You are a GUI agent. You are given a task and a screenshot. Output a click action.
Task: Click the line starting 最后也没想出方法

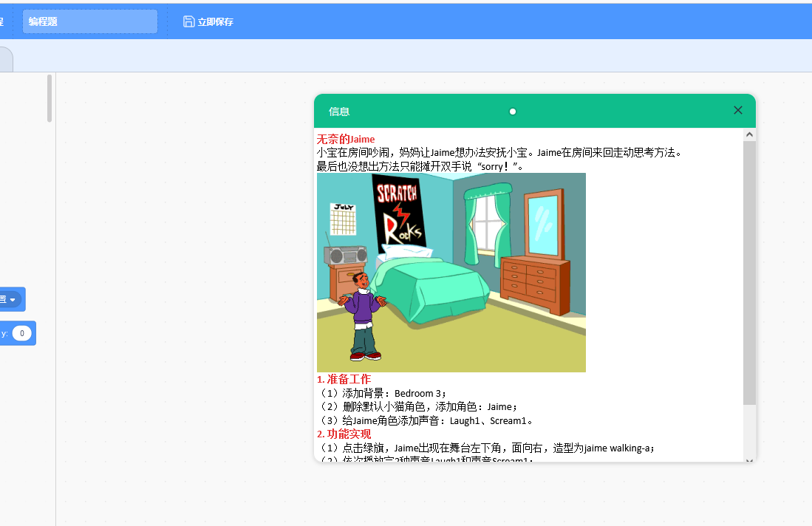click(x=420, y=166)
